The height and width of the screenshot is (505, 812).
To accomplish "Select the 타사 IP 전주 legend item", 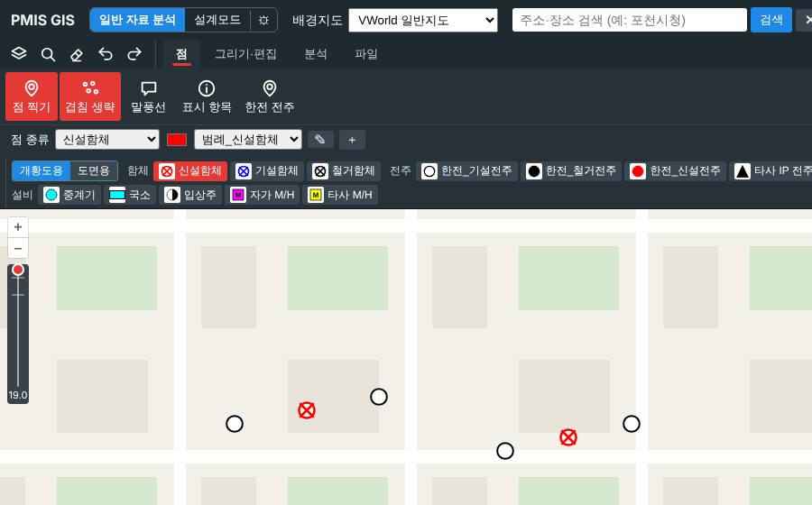I will point(771,170).
